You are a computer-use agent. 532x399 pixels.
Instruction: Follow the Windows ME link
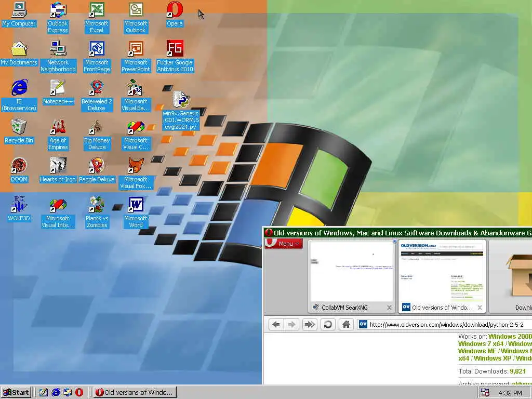tap(478, 351)
